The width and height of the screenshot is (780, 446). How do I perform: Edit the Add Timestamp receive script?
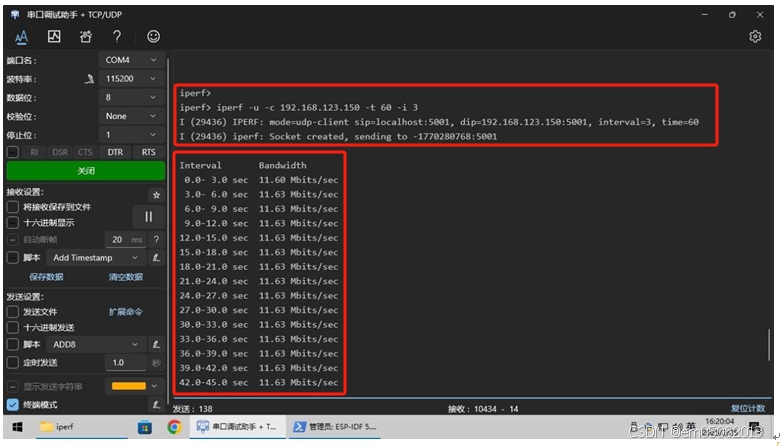click(x=156, y=258)
